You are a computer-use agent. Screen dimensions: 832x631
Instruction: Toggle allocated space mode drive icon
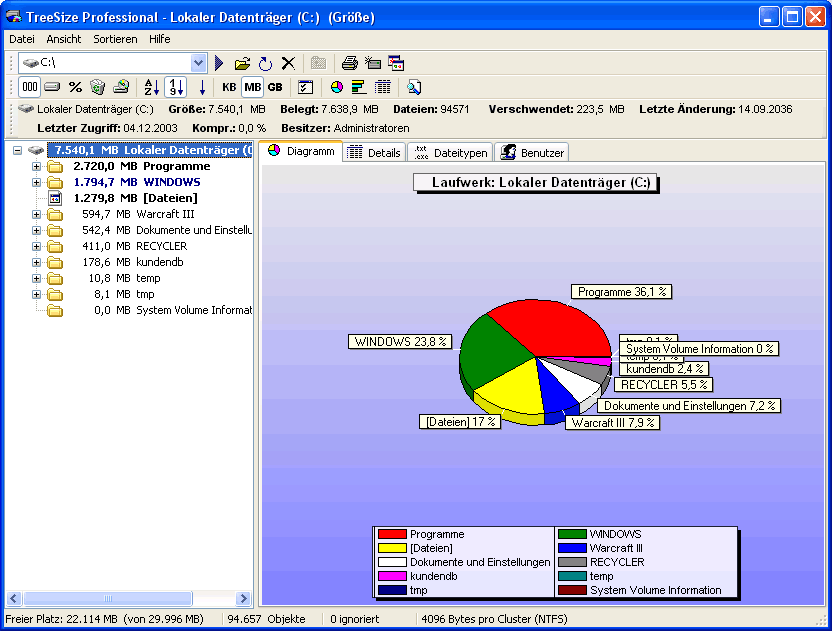coord(52,87)
